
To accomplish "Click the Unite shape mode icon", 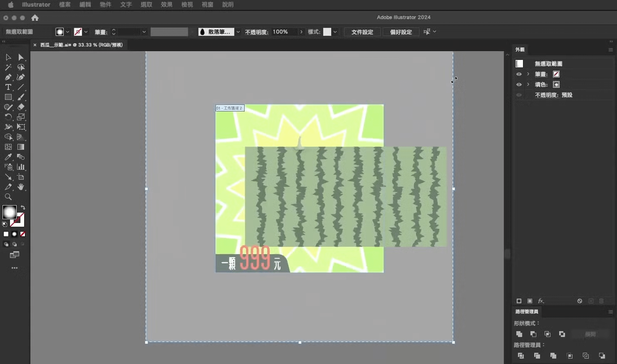I will tap(519, 334).
